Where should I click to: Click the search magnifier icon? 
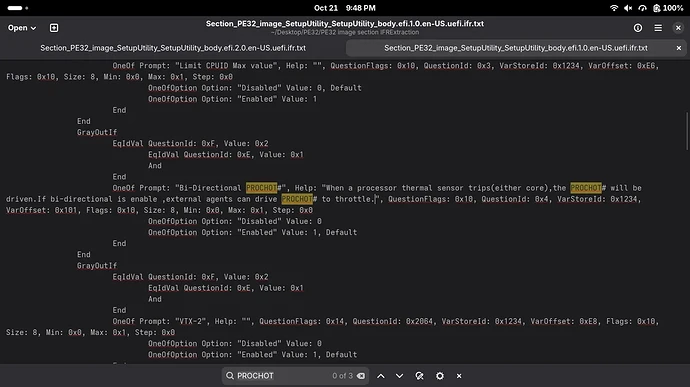pos(230,376)
